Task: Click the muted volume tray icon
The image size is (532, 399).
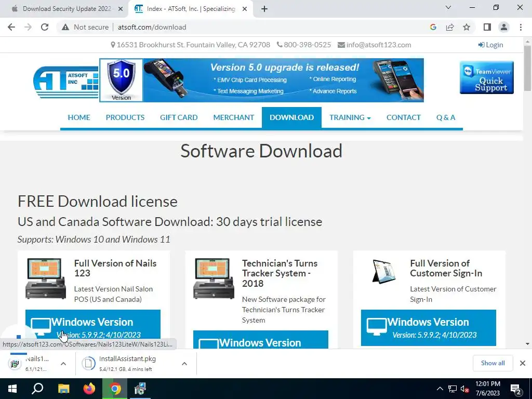Action: point(465,389)
